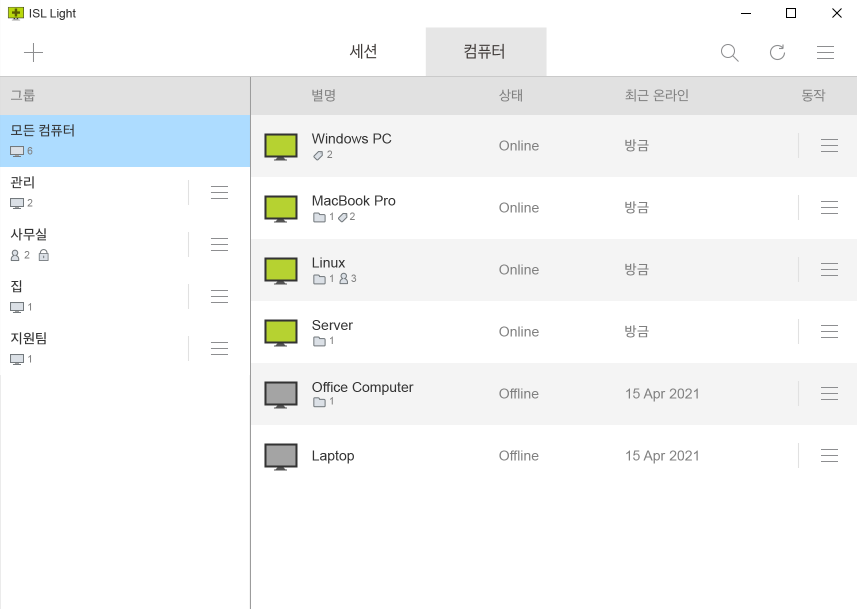Click the green monitor icon for Linux

(x=281, y=271)
